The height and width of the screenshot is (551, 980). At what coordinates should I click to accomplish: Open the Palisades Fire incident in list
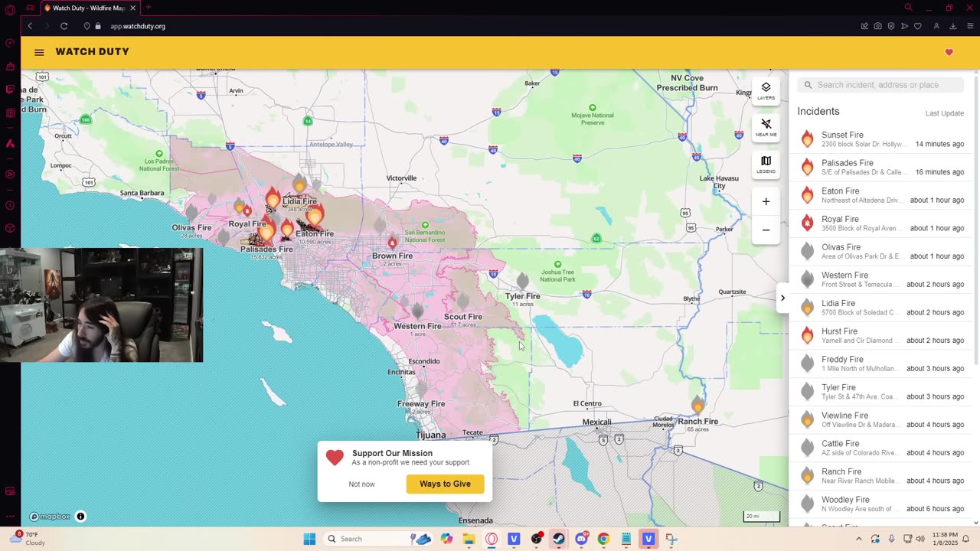[x=880, y=167]
